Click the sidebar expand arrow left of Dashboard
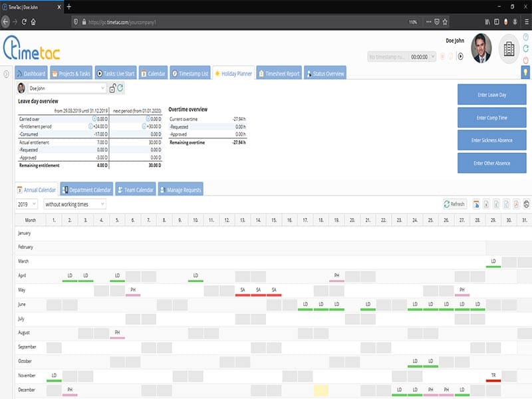 [x=6, y=74]
